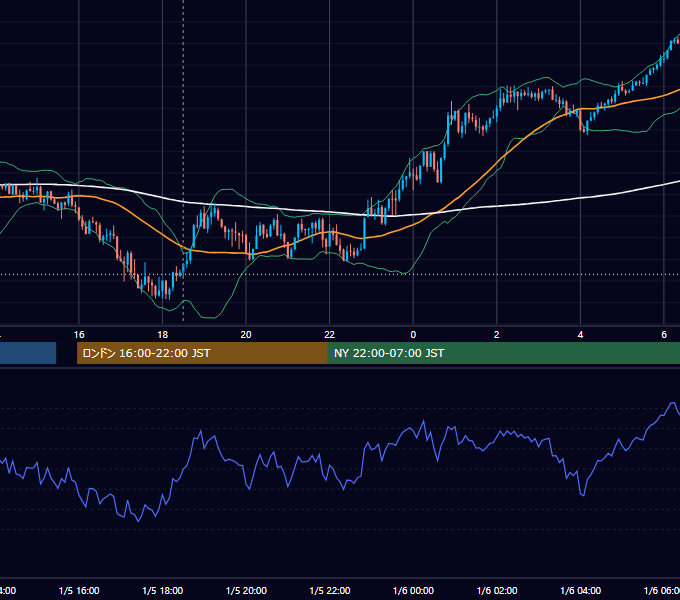
Task: Click the hour label 20 on upper axis
Action: coord(246,335)
